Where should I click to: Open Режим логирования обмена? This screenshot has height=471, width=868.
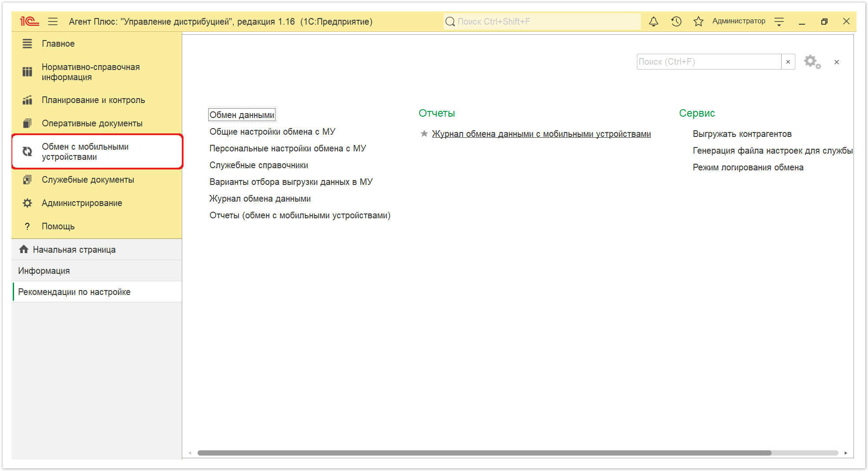click(x=748, y=167)
